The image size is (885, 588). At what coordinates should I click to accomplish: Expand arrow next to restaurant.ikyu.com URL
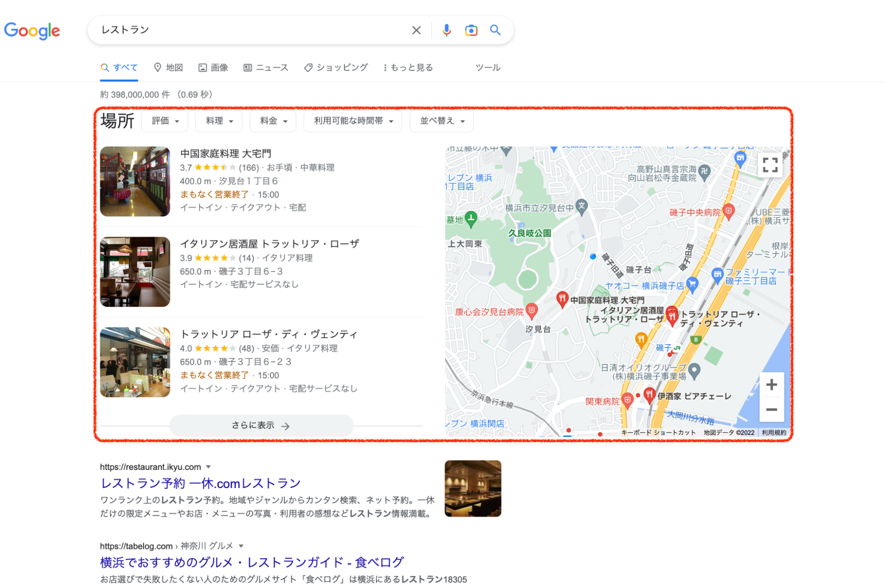(209, 467)
